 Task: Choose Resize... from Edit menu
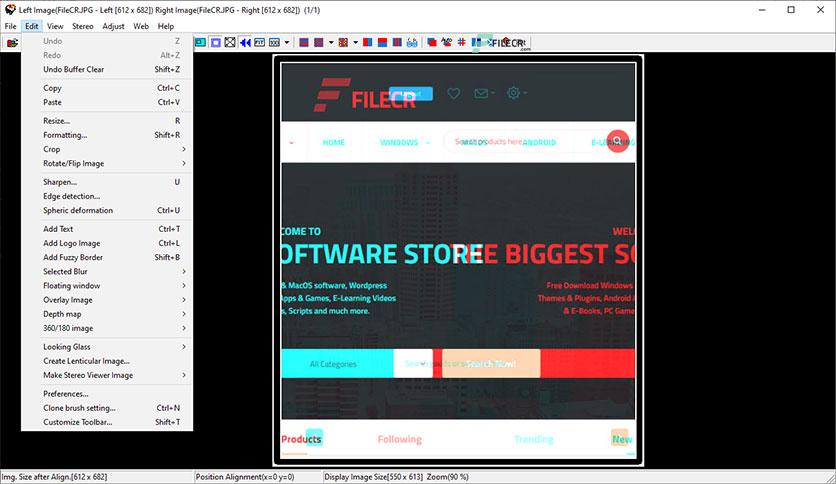point(107,121)
